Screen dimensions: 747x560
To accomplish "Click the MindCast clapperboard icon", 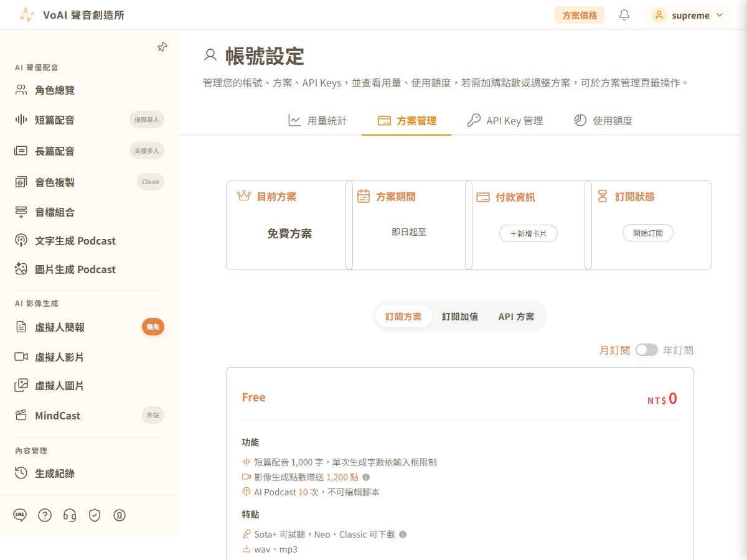I will [21, 415].
